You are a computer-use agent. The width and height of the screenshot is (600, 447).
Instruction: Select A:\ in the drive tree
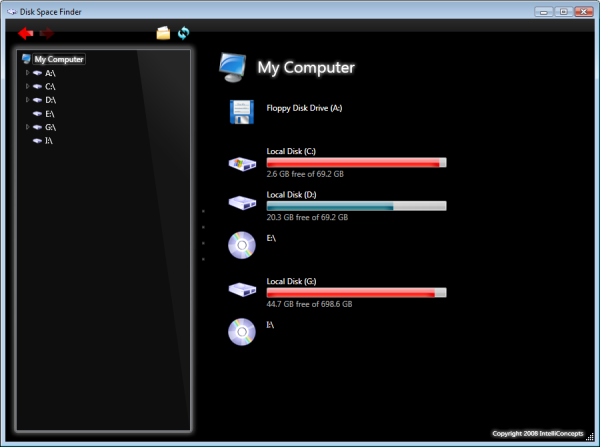[x=50, y=73]
